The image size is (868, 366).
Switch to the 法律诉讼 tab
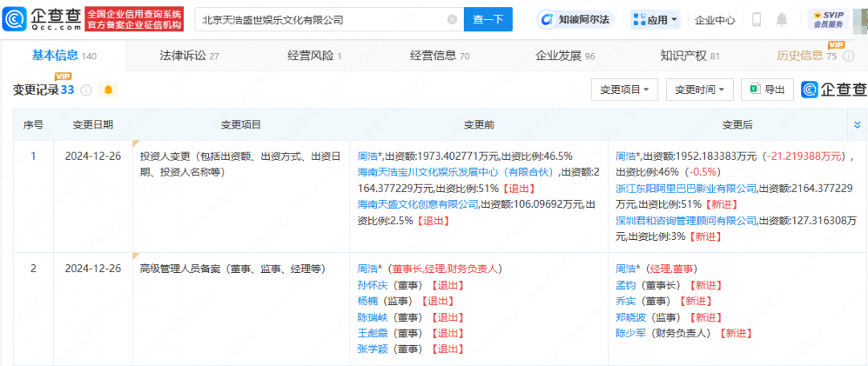tap(190, 55)
